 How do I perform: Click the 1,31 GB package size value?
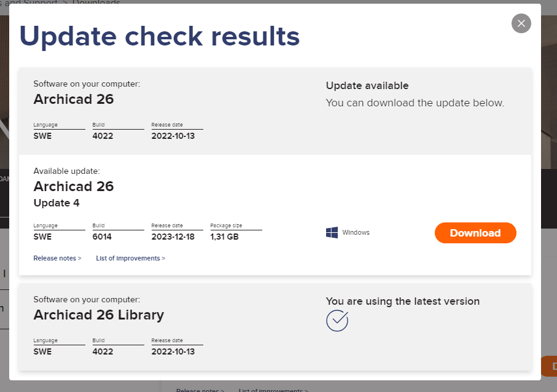click(x=224, y=237)
